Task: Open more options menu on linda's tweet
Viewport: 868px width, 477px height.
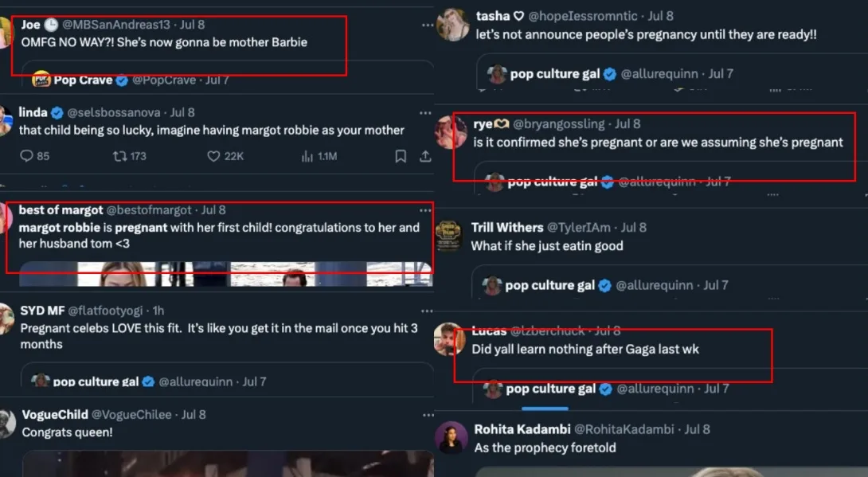Action: [425, 113]
